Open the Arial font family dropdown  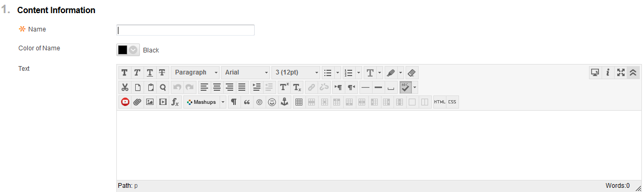(246, 72)
